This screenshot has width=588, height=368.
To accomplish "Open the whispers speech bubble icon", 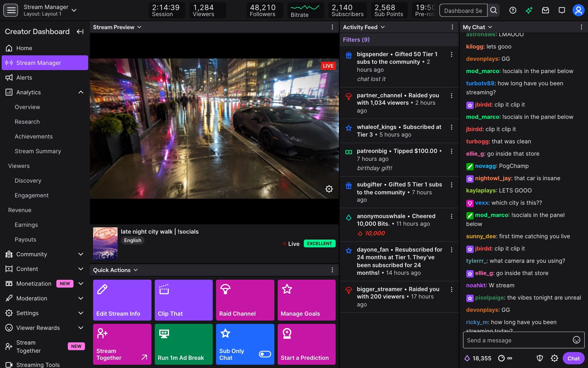I will (x=562, y=10).
